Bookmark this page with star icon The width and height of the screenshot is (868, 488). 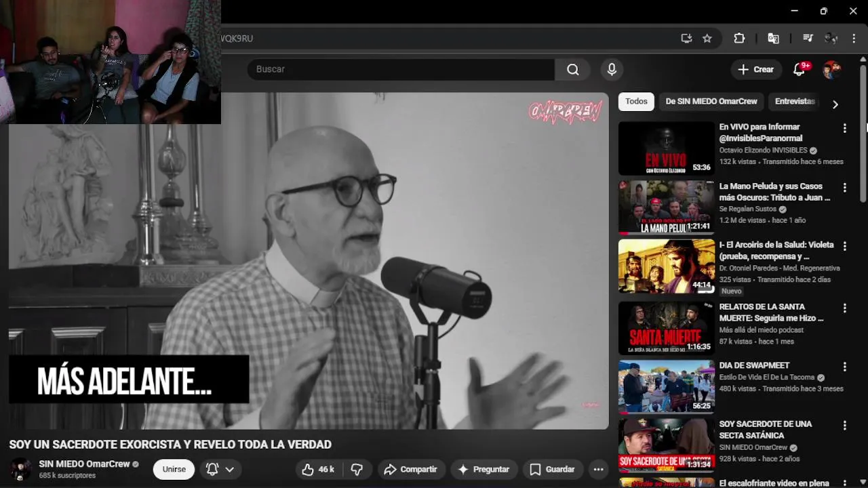[x=707, y=39]
